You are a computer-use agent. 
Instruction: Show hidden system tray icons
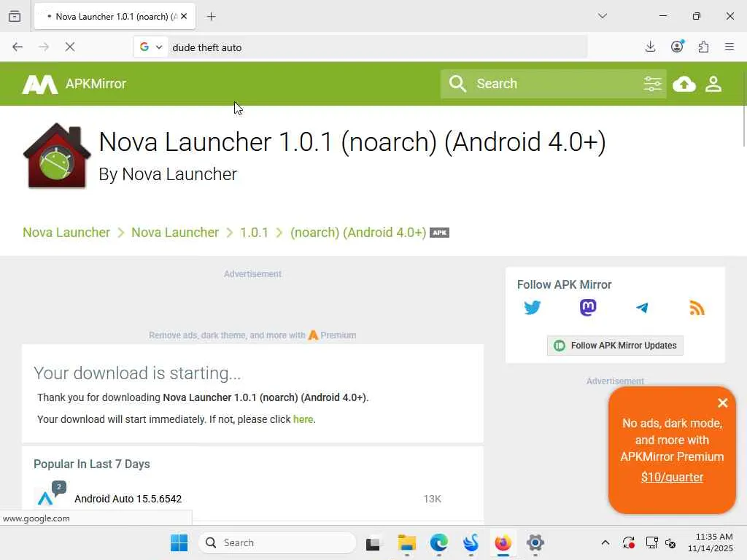coord(605,542)
